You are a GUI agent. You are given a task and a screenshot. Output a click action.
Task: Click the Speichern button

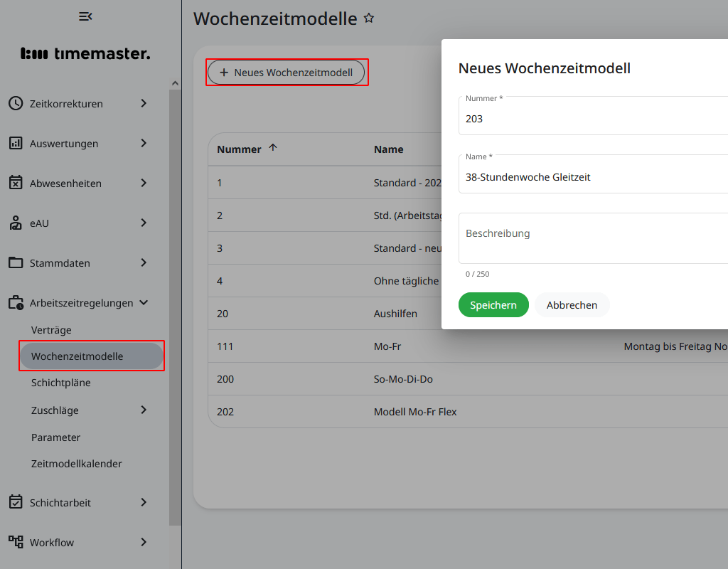pos(493,304)
